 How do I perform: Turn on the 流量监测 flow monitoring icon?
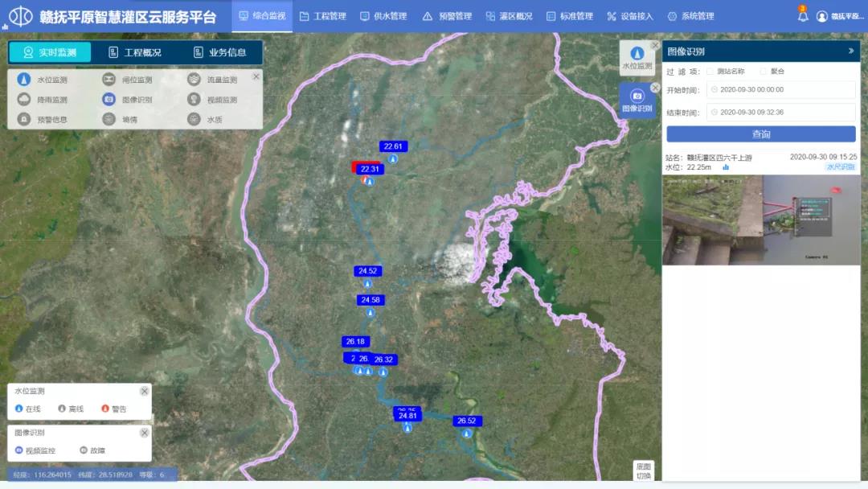pos(194,80)
